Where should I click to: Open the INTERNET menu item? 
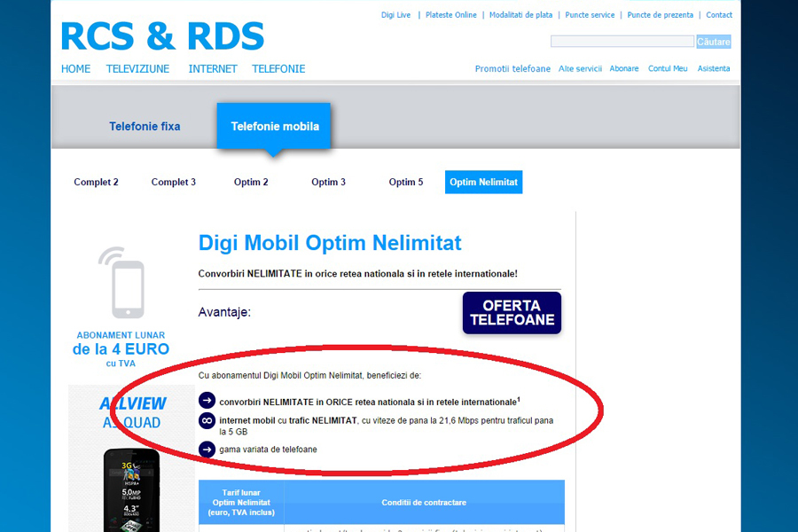[x=213, y=69]
